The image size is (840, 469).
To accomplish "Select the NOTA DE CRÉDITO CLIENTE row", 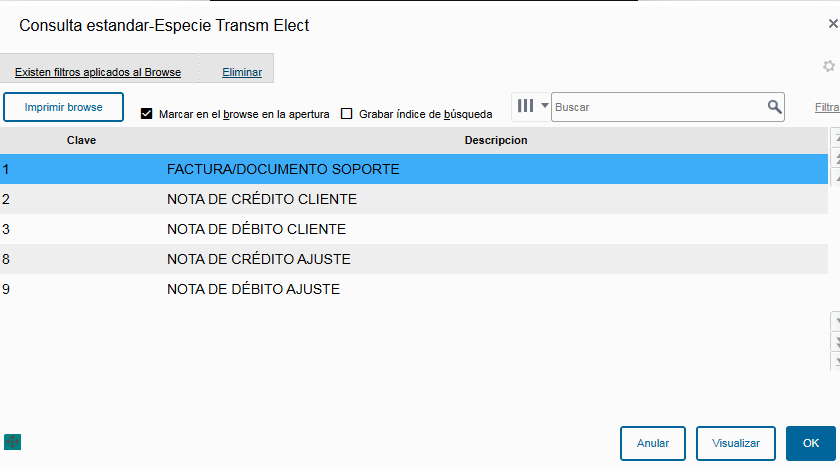I will point(262,199).
